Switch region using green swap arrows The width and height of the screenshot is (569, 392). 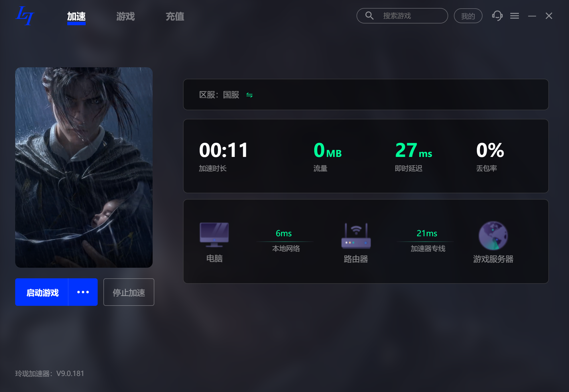pyautogui.click(x=249, y=95)
